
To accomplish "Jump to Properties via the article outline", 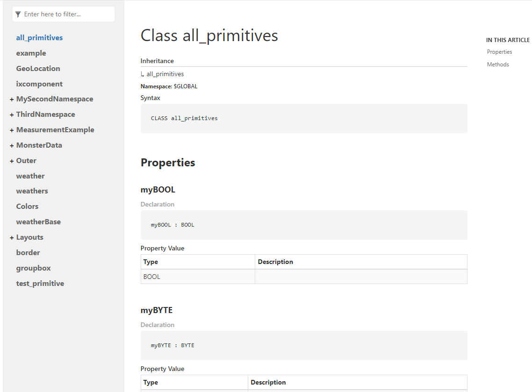I will coord(499,51).
